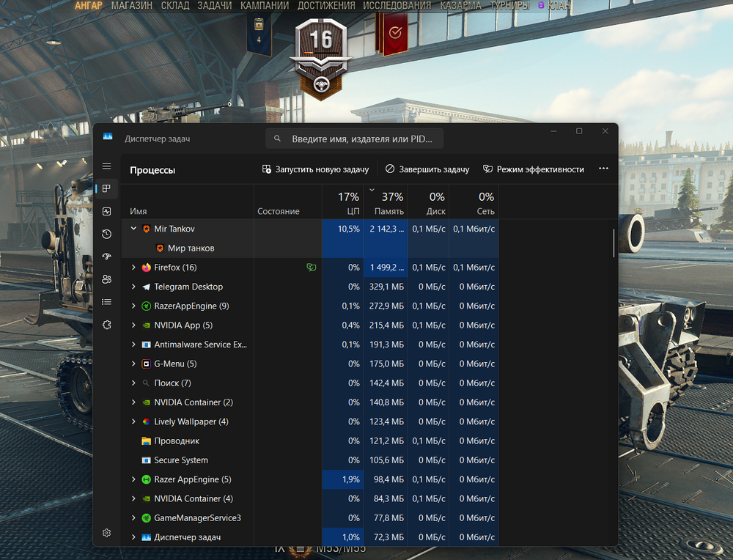
Task: Open the КАМПАНИИ tab in game menu
Action: tap(265, 6)
